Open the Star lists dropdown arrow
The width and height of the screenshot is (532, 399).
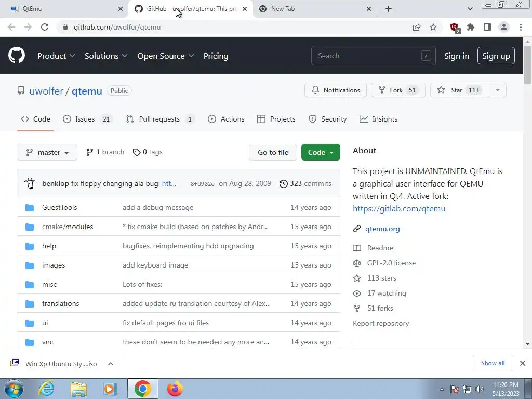(x=498, y=90)
